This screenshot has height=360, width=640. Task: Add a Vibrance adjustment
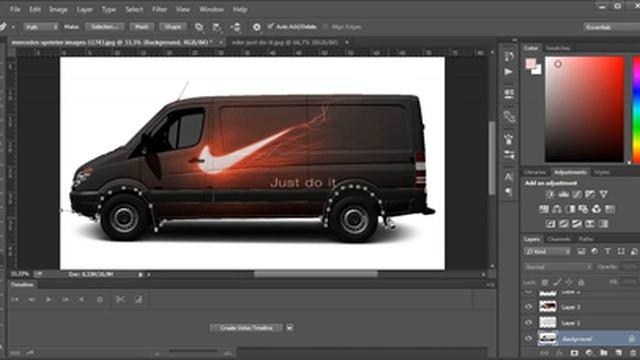point(603,194)
